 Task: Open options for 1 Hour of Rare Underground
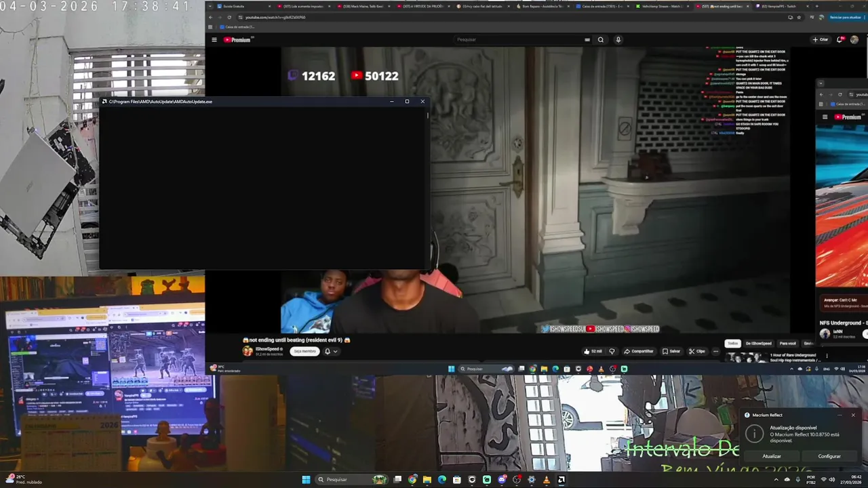827,355
